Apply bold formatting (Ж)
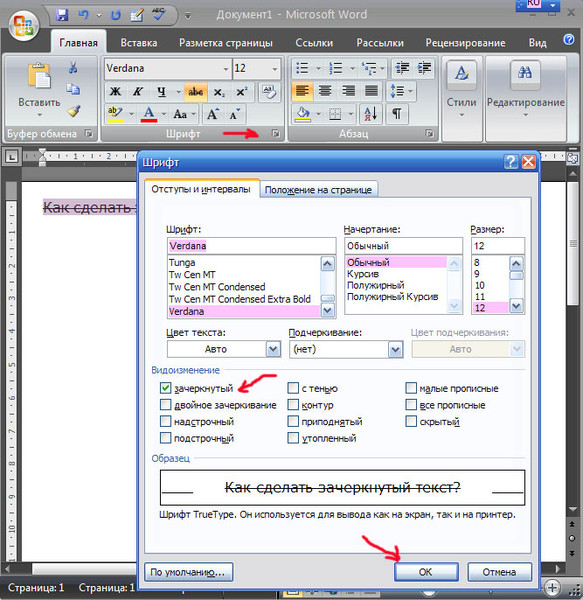Image resolution: width=583 pixels, height=600 pixels. pyautogui.click(x=115, y=92)
